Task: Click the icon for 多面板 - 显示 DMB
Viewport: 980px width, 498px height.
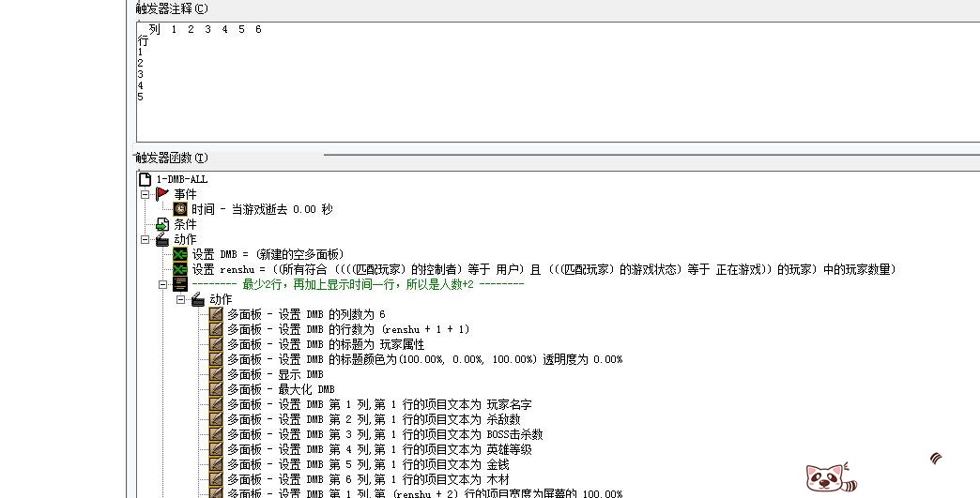Action: [x=216, y=374]
